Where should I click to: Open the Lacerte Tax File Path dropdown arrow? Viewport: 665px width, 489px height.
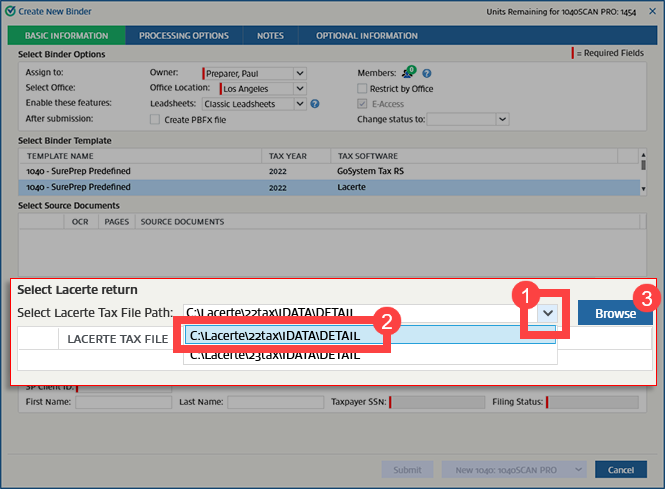pyautogui.click(x=547, y=313)
